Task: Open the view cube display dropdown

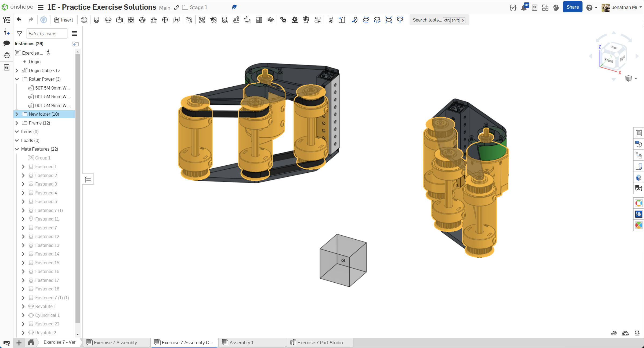Action: 636,78
